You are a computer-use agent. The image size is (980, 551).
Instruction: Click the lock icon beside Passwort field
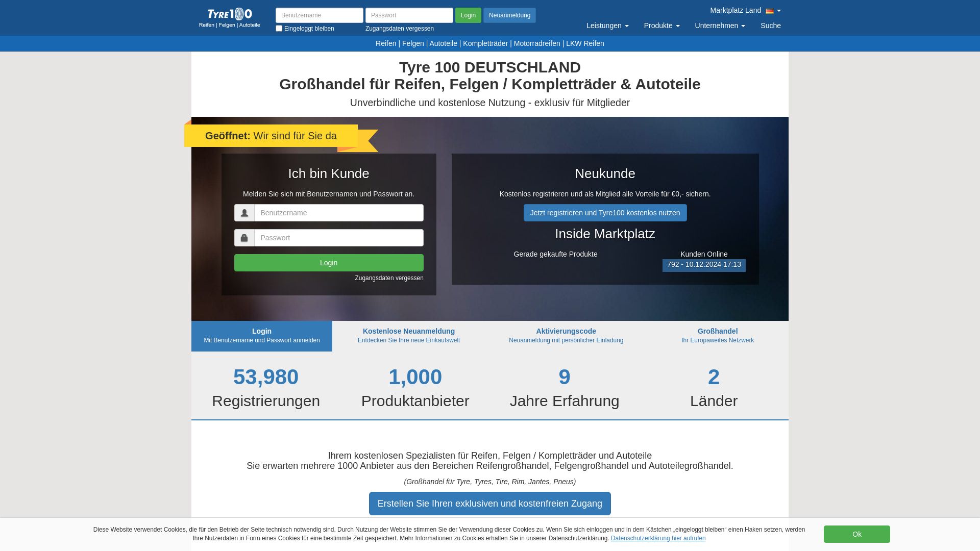(244, 238)
